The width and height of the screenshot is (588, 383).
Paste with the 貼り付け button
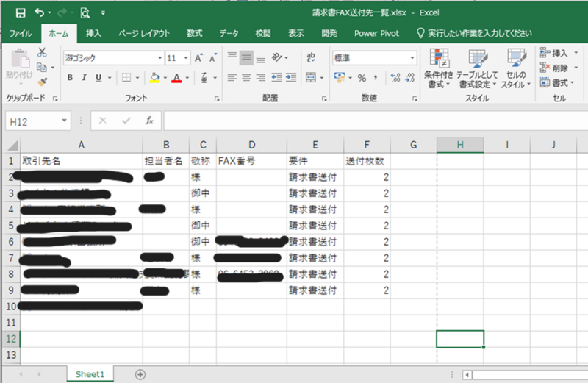click(20, 68)
